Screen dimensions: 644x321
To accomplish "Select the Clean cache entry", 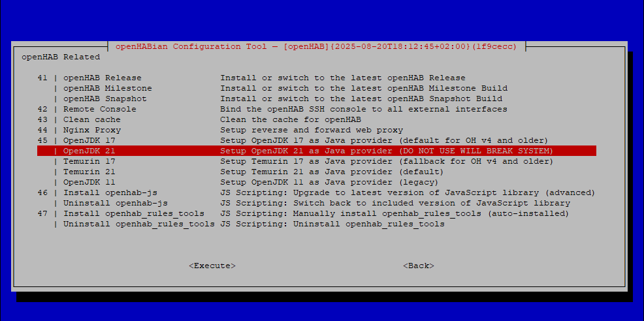I will click(316, 119).
